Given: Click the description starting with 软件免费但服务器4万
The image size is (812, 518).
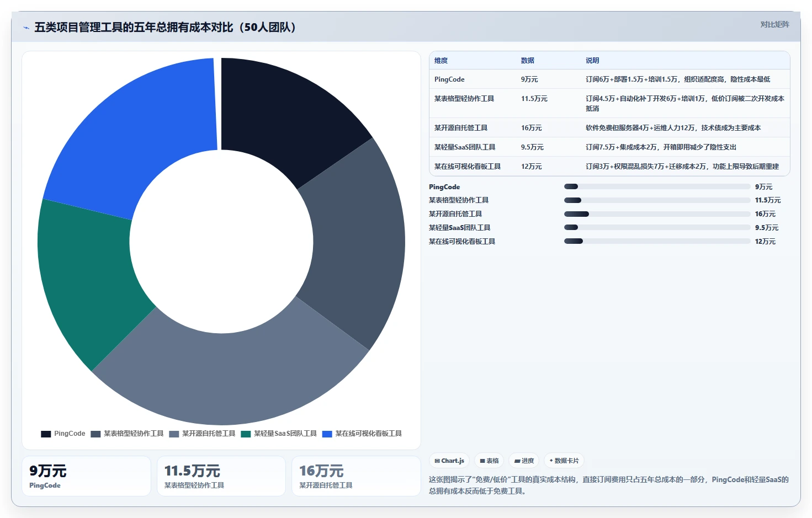Looking at the screenshot, I should 673,128.
